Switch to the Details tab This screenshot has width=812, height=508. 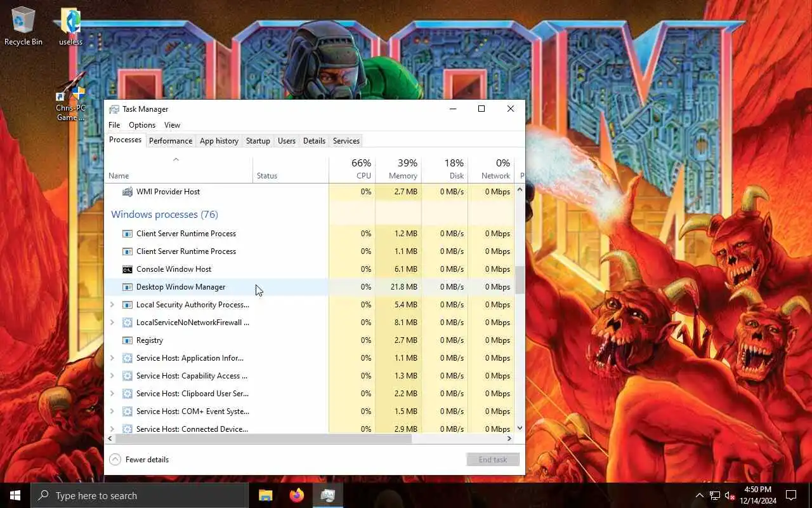point(314,141)
